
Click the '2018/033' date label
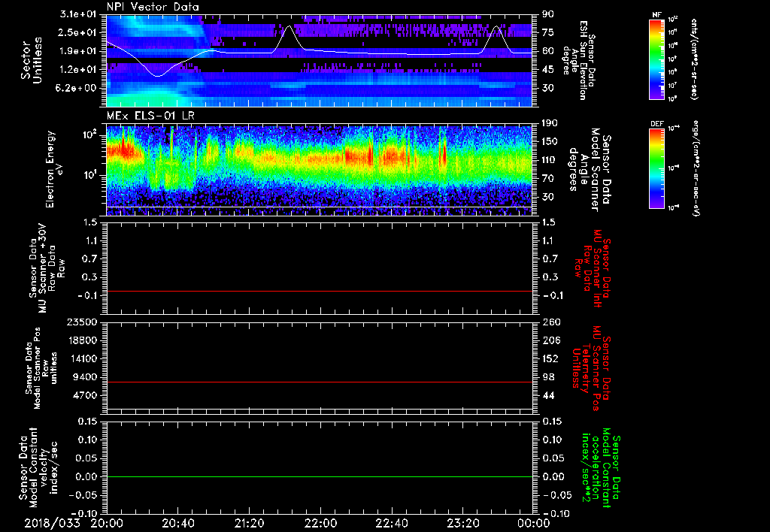pyautogui.click(x=52, y=523)
